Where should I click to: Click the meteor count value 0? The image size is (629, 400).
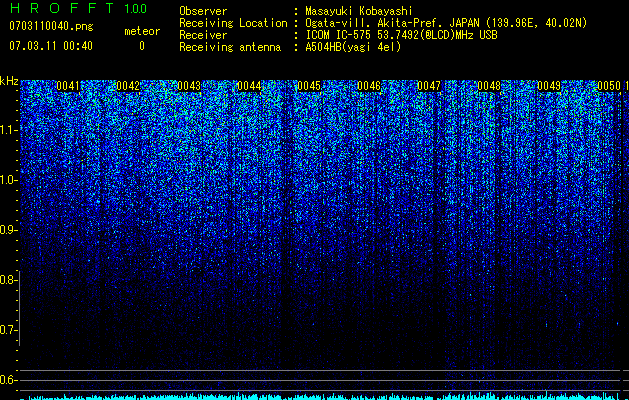coord(142,46)
